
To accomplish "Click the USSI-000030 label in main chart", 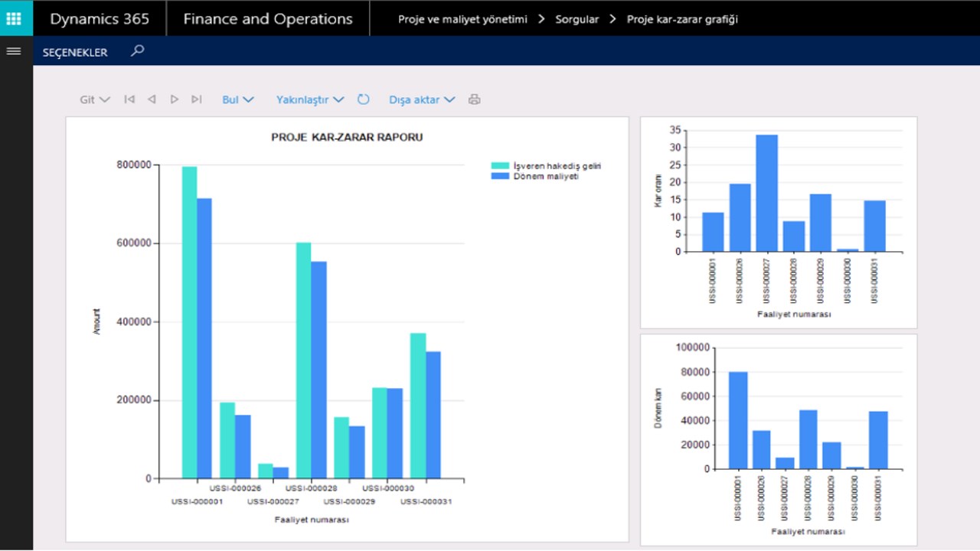I will (388, 488).
